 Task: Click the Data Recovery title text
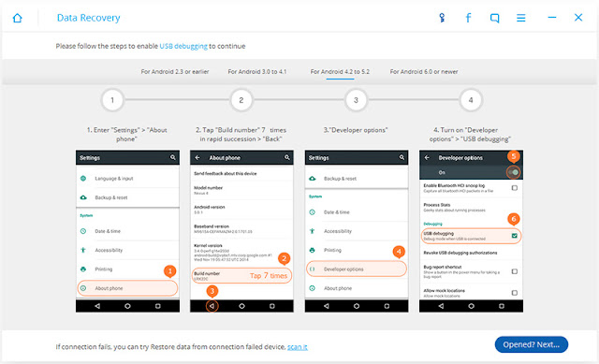coord(88,18)
